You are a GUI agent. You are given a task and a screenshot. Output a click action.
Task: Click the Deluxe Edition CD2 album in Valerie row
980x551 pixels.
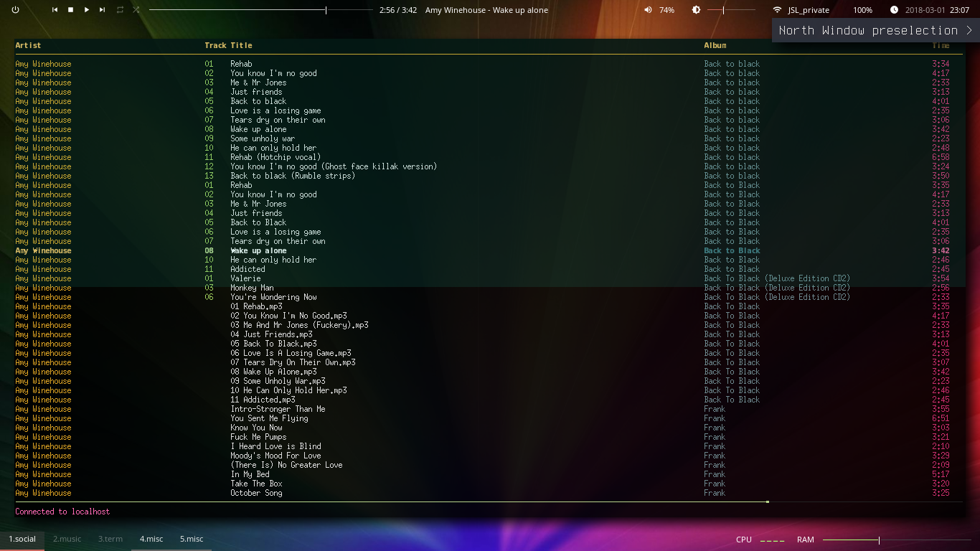pos(777,278)
